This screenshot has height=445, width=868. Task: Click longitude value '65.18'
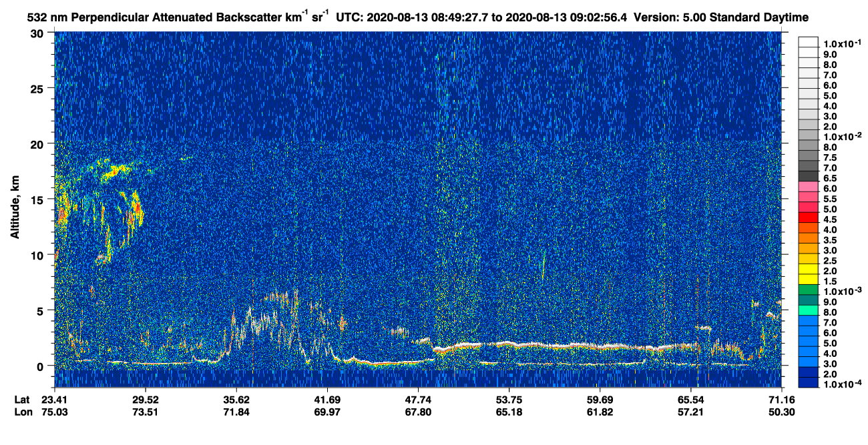[x=509, y=412]
